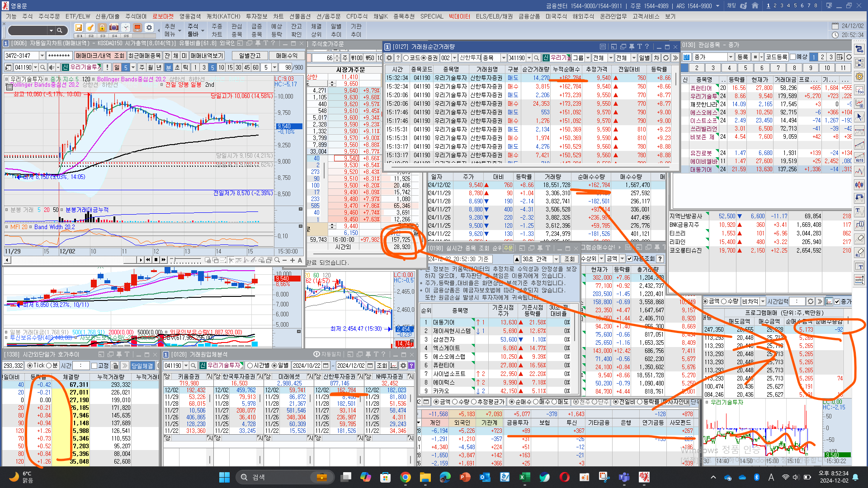Open the account number 3472-3147 dropdown

pos(42,56)
